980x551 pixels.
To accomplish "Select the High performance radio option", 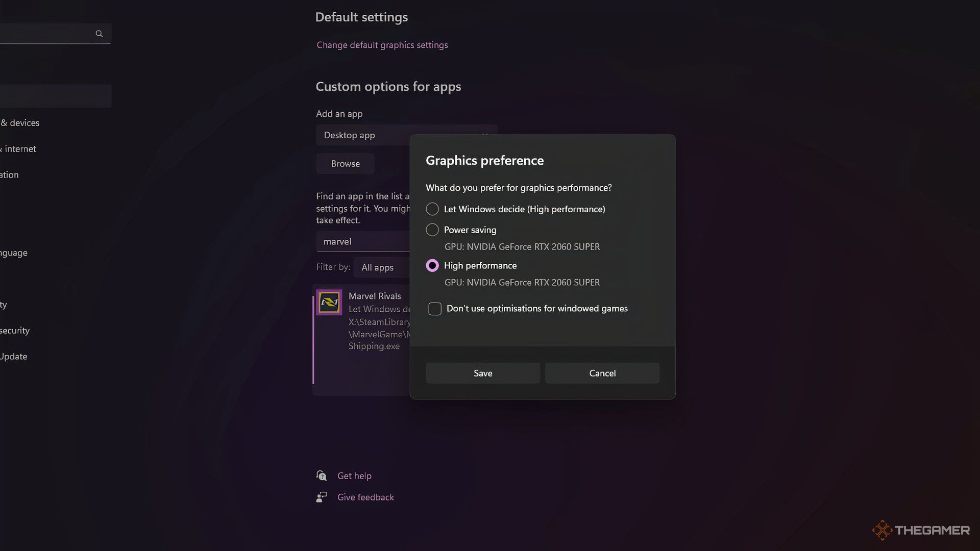I will [x=432, y=266].
